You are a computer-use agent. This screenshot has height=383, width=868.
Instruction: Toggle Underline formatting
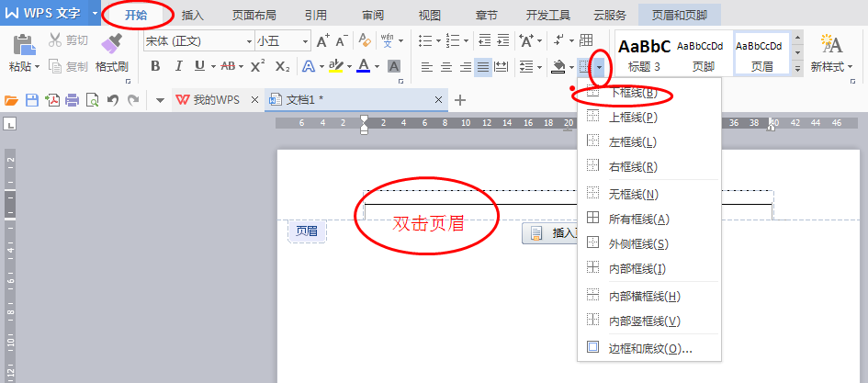[x=199, y=66]
